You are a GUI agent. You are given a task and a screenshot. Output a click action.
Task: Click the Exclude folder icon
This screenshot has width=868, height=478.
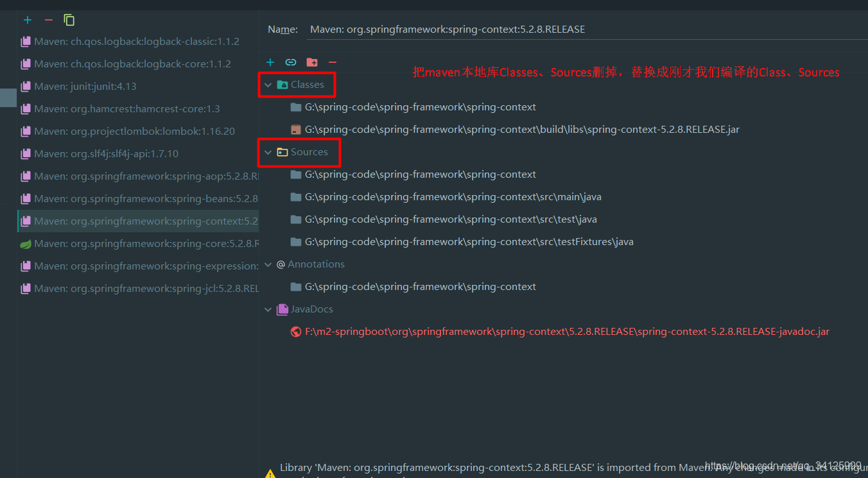point(312,62)
